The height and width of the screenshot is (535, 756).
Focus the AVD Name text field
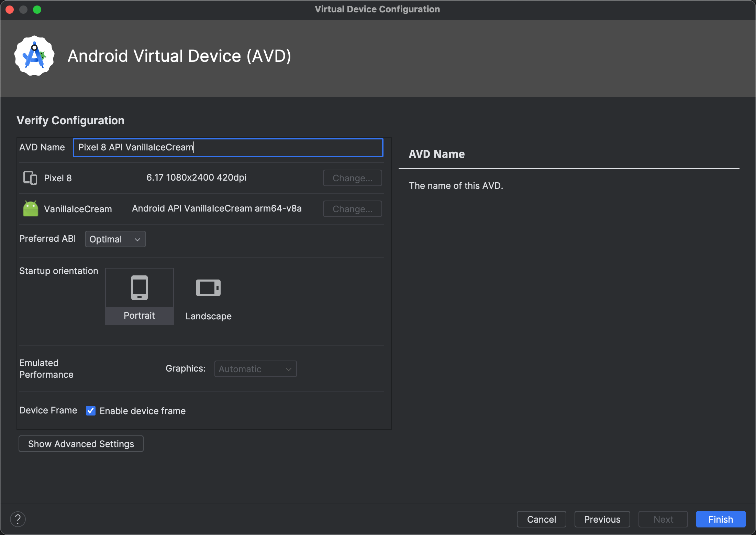(x=228, y=148)
